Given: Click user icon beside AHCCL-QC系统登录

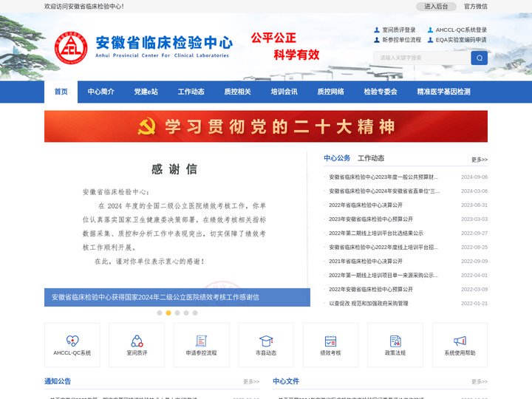Looking at the screenshot, I should click(x=430, y=30).
